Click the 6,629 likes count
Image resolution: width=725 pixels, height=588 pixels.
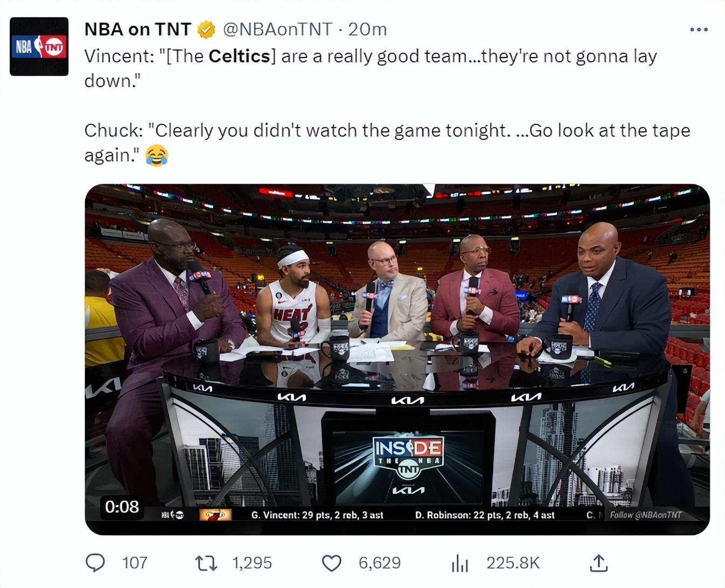click(x=379, y=563)
